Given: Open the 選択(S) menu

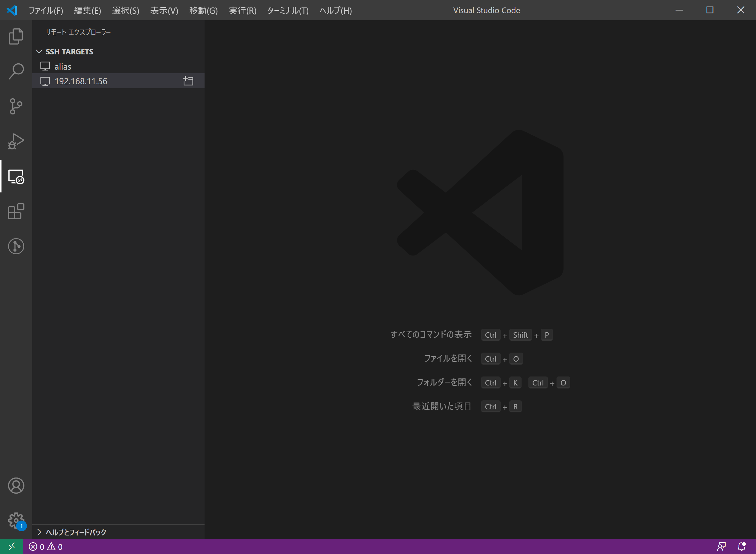Looking at the screenshot, I should (126, 10).
